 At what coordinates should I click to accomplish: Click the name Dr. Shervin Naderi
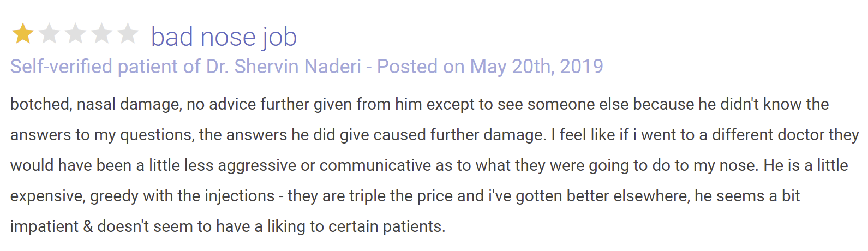coord(284,67)
